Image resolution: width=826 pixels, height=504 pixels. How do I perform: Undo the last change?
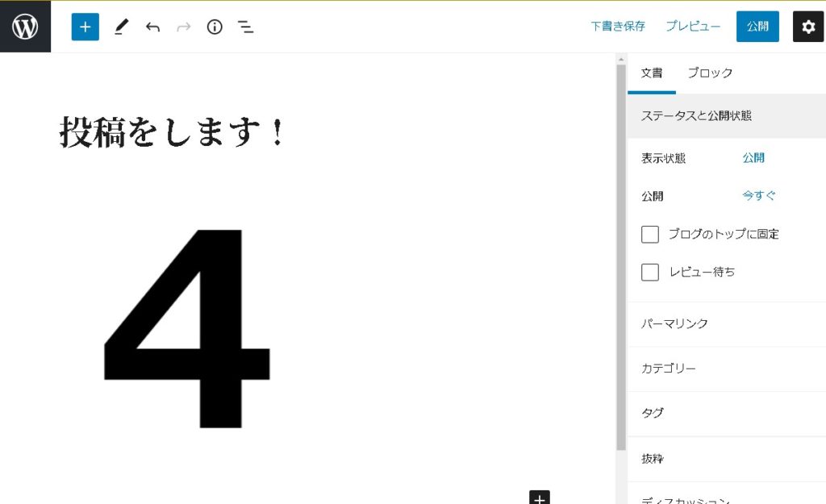(x=152, y=27)
